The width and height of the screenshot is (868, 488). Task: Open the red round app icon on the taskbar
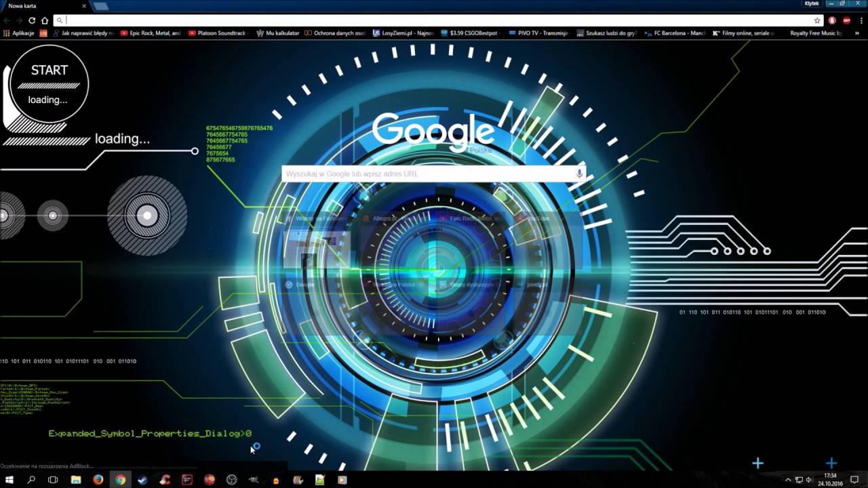click(210, 480)
